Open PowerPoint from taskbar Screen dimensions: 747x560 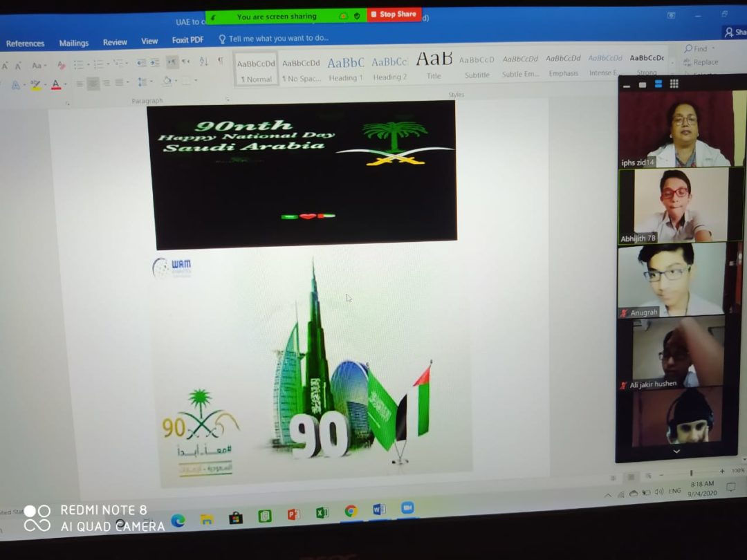[x=293, y=514]
